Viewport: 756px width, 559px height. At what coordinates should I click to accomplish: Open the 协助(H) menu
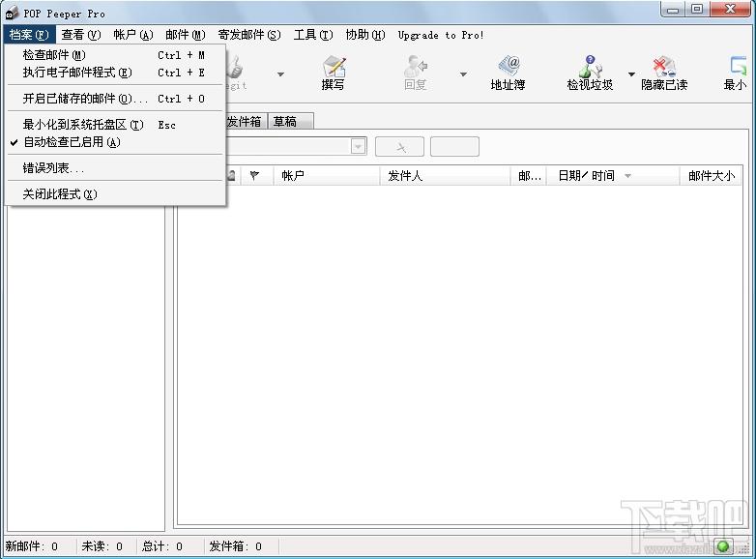(365, 35)
